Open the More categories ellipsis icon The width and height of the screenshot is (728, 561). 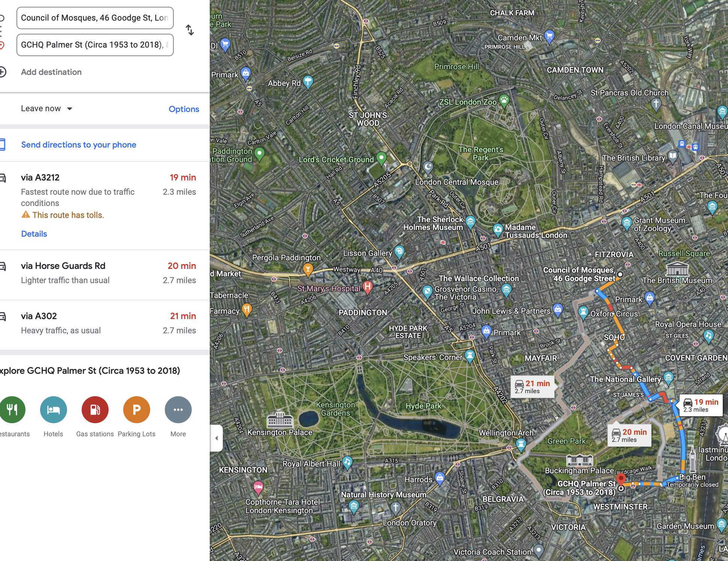178,410
